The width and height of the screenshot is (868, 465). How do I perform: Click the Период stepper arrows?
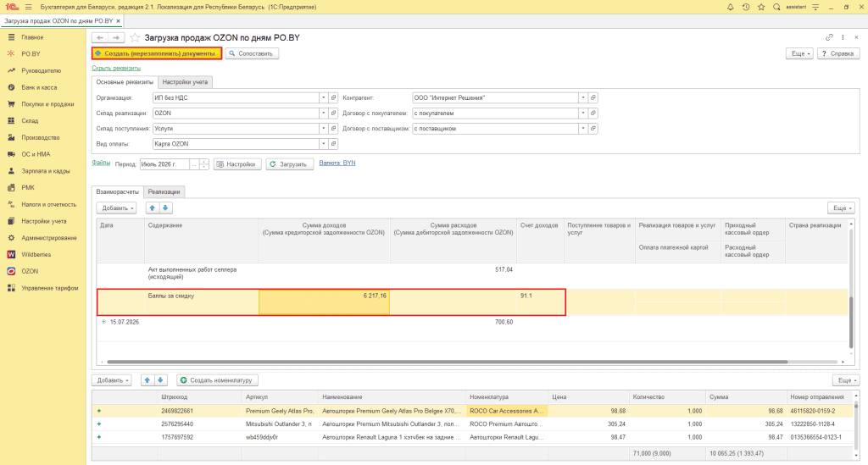click(203, 164)
